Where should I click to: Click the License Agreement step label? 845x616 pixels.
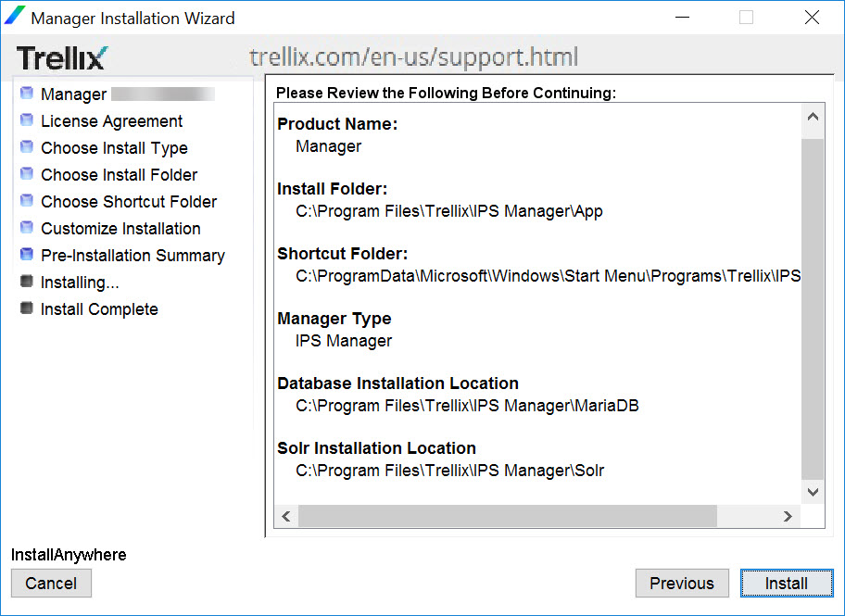coord(111,121)
